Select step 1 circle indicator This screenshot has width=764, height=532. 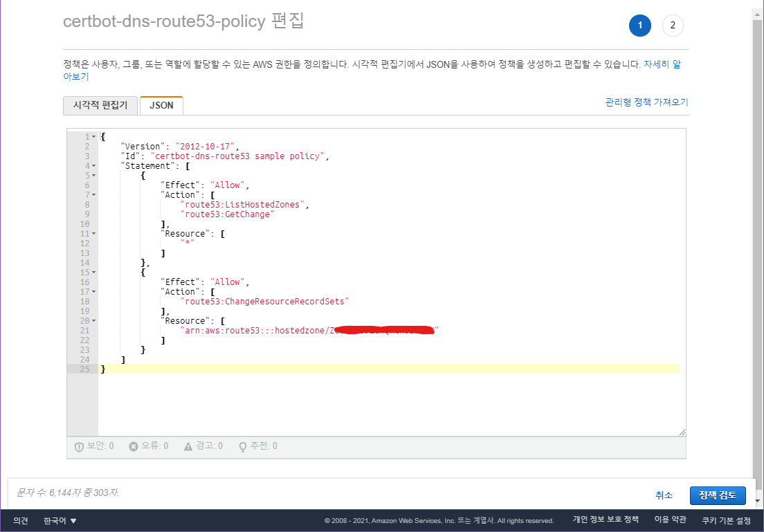[639, 26]
